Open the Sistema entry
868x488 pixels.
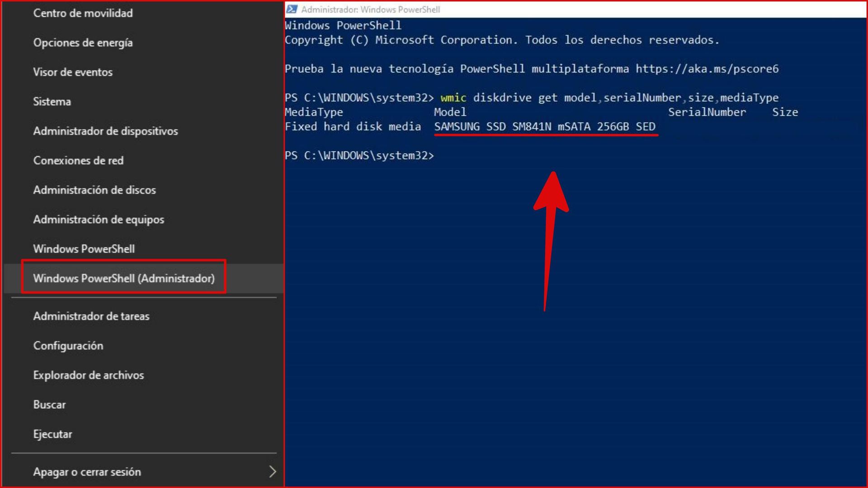[x=52, y=101]
